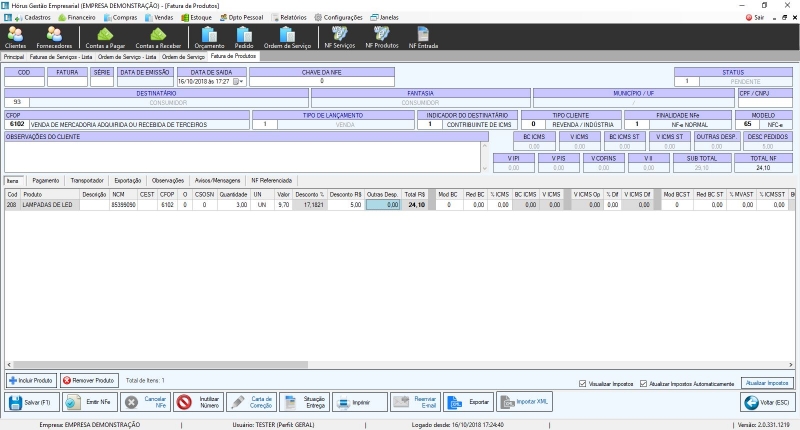Click the Imprimir printer button
This screenshot has width=800, height=430.
click(360, 402)
